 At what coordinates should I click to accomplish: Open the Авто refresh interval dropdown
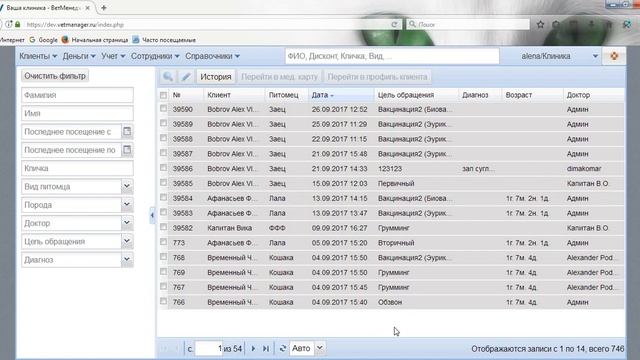[320, 348]
